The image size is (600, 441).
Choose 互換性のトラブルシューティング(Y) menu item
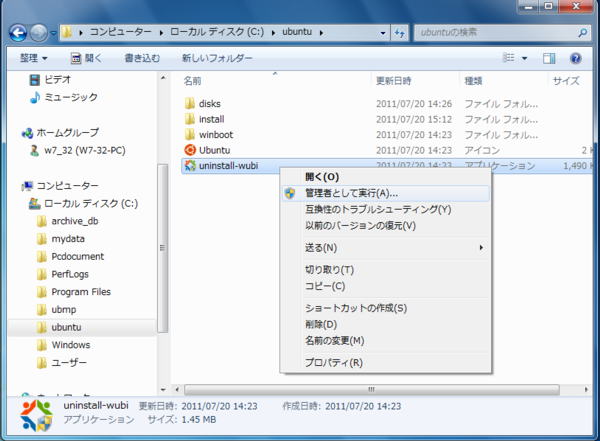(x=385, y=209)
